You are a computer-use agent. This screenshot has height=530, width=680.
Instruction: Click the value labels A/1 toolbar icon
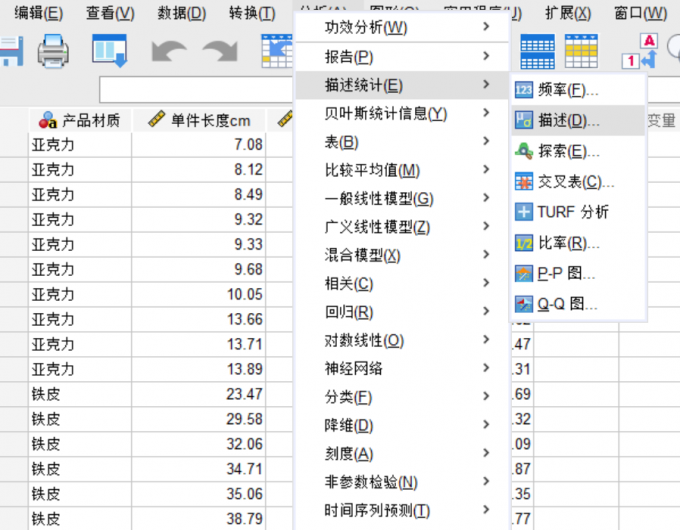(640, 51)
